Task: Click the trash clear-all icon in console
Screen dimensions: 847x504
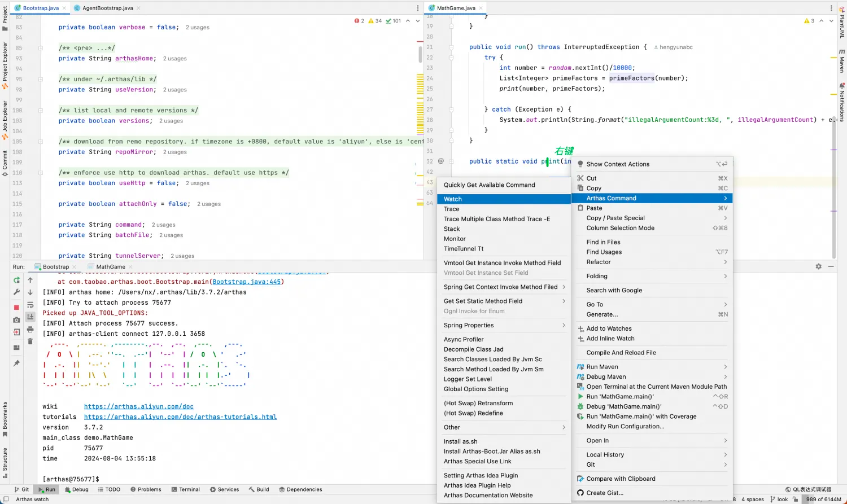Action: 30,341
